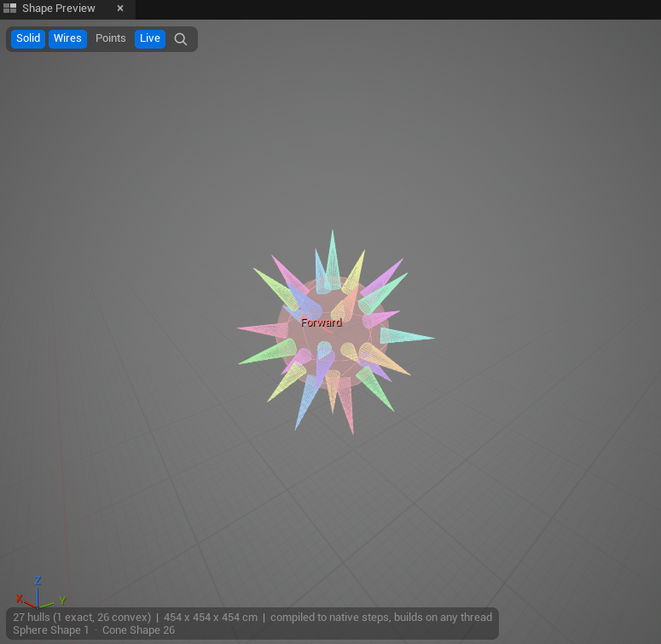Click 'compiled to native steps' status text
The width and height of the screenshot is (661, 644).
330,617
